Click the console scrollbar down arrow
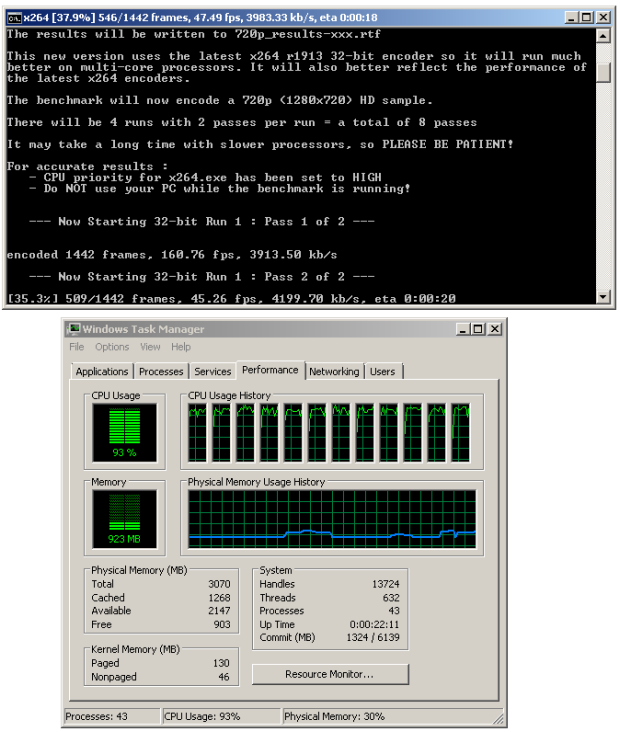 (x=603, y=296)
